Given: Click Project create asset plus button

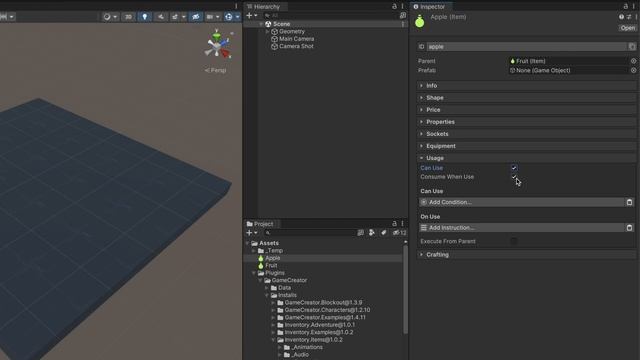Looking at the screenshot, I should pos(249,233).
